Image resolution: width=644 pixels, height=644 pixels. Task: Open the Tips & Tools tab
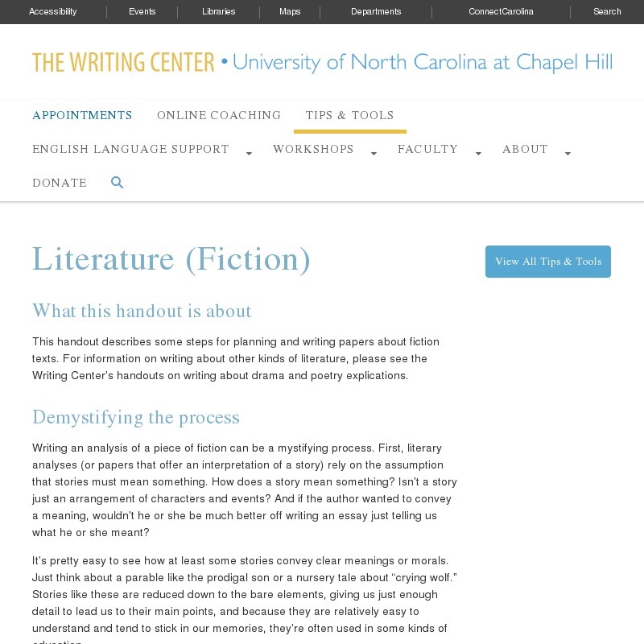[x=349, y=115]
